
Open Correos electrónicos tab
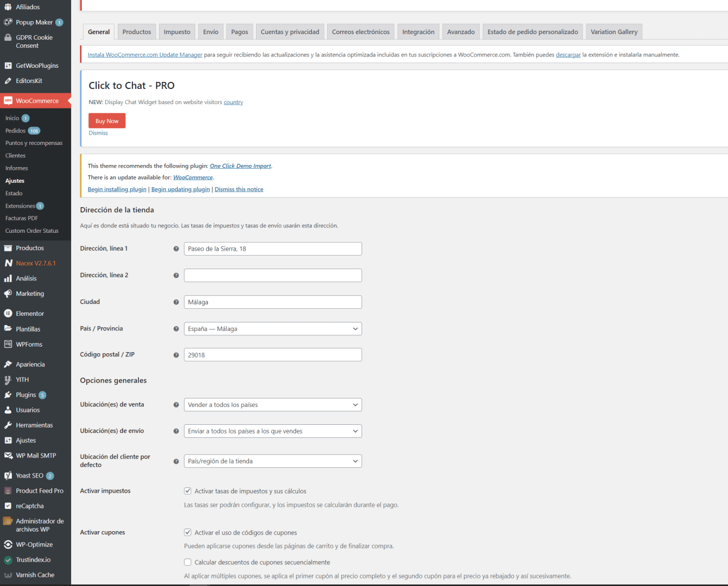click(361, 32)
